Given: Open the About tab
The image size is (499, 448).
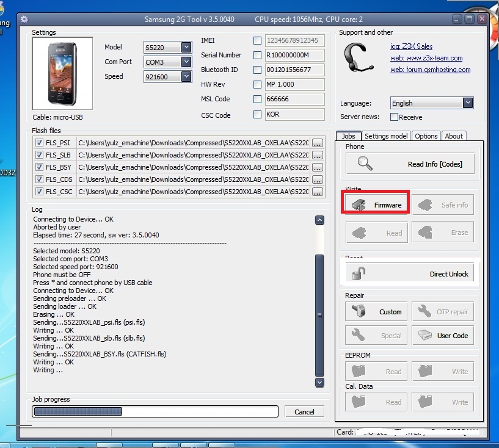Looking at the screenshot, I should 454,136.
